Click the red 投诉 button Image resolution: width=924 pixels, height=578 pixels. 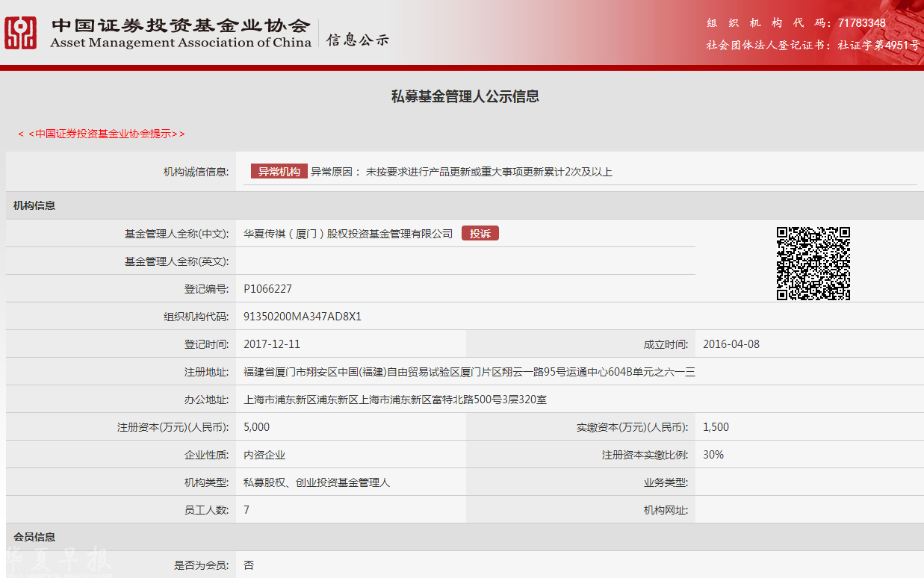pyautogui.click(x=480, y=234)
